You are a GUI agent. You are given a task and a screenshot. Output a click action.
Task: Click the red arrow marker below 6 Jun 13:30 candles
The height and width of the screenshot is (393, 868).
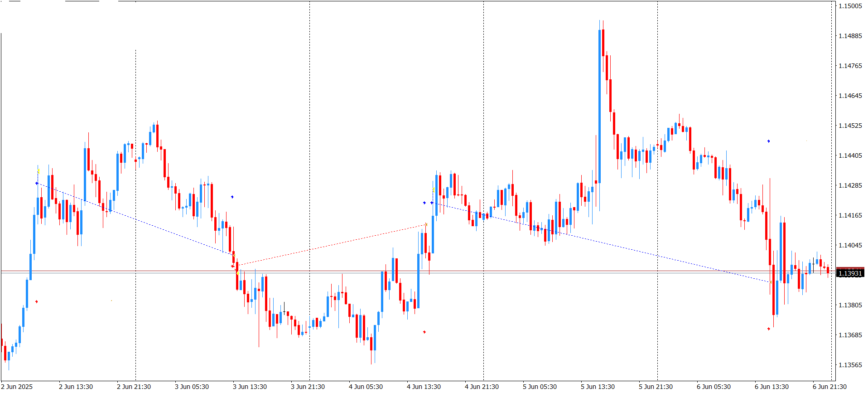point(769,329)
